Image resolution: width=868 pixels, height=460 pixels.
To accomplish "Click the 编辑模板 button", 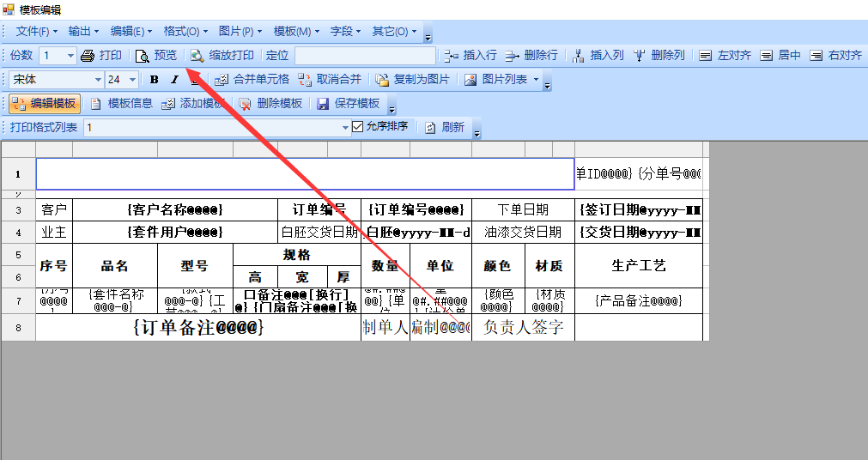I will pyautogui.click(x=45, y=104).
